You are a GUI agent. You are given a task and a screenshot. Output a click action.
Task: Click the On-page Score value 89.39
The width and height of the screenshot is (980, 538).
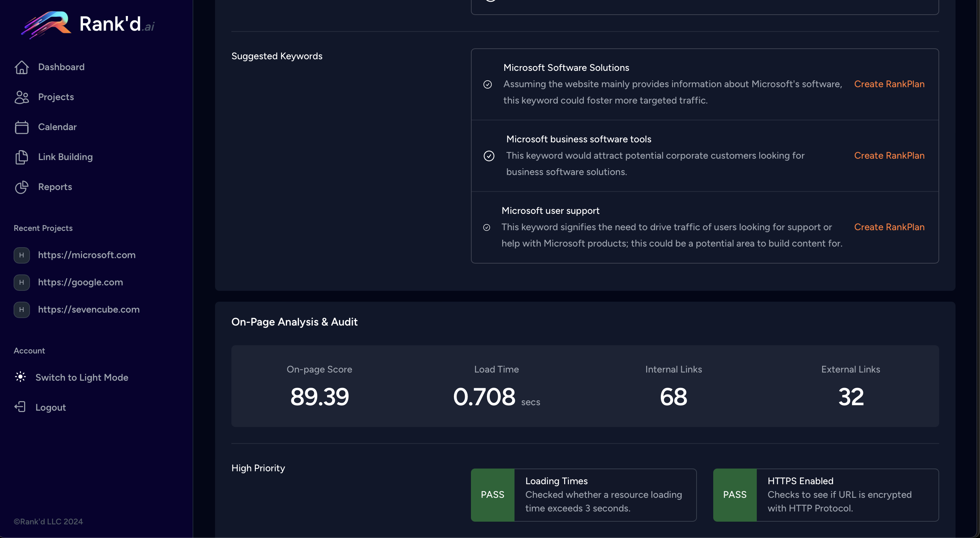pos(320,397)
